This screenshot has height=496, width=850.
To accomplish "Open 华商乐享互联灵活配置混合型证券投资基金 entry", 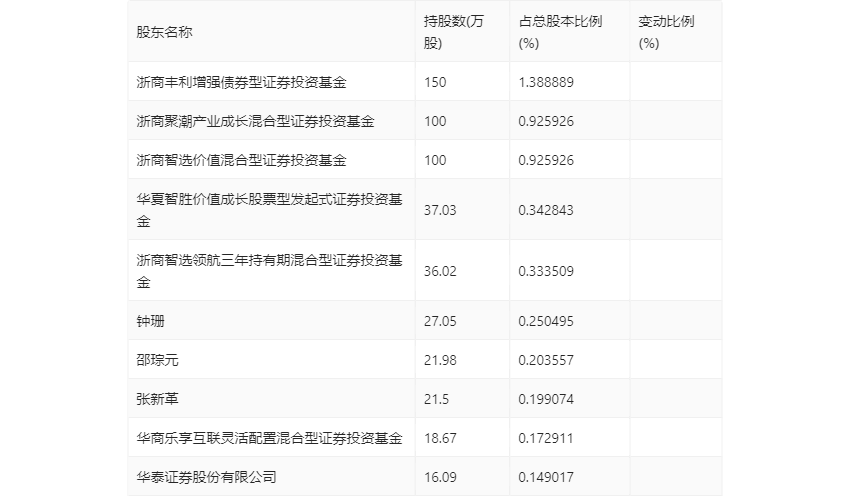I will [269, 438].
